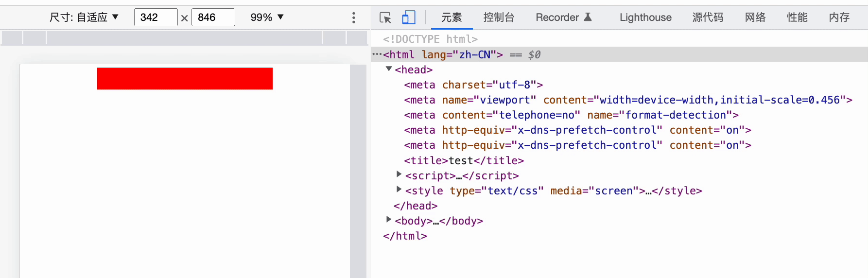Viewport: 868px width, 278px height.
Task: Expand the script element node
Action: [399, 174]
